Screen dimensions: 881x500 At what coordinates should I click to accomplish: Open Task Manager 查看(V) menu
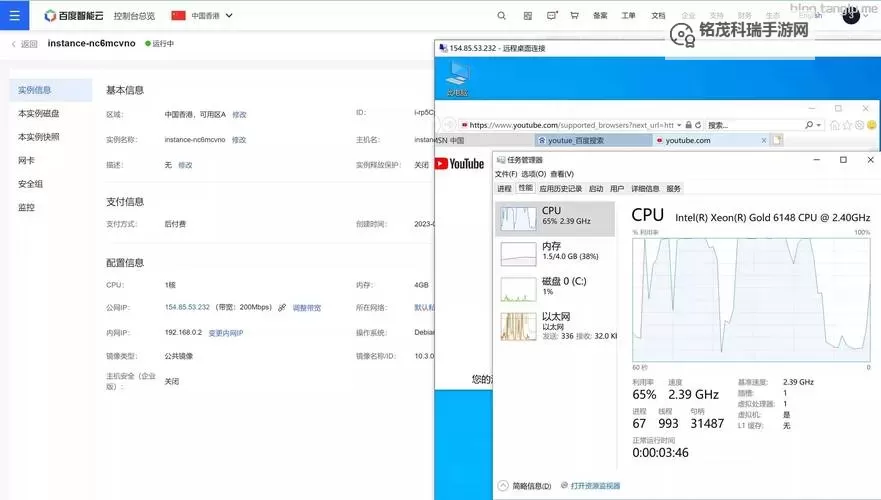point(562,174)
